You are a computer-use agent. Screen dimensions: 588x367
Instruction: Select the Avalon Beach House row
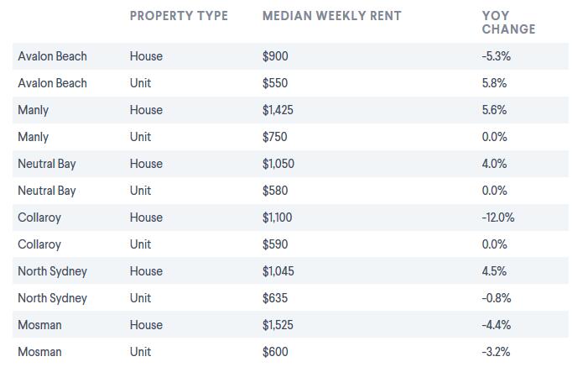(x=290, y=56)
